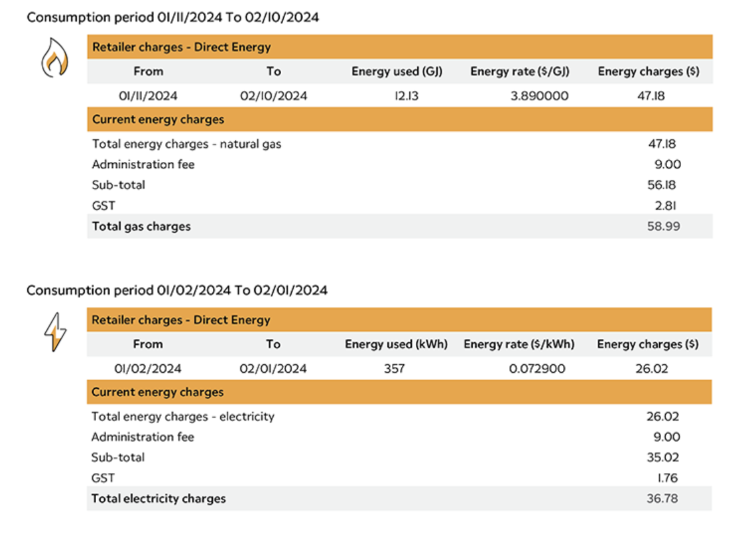Click the 58.99 total gas amount

(x=663, y=226)
